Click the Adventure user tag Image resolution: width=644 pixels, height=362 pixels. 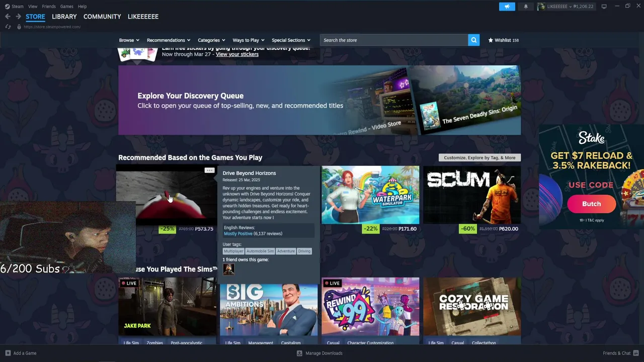point(286,251)
